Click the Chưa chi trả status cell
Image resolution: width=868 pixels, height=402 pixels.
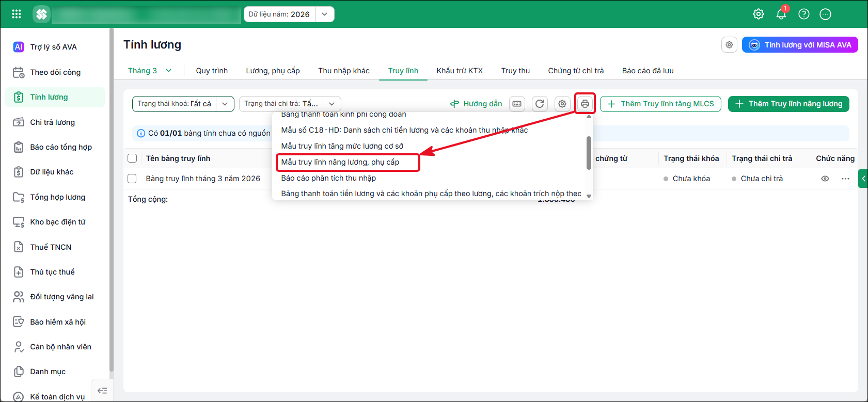[x=762, y=179]
